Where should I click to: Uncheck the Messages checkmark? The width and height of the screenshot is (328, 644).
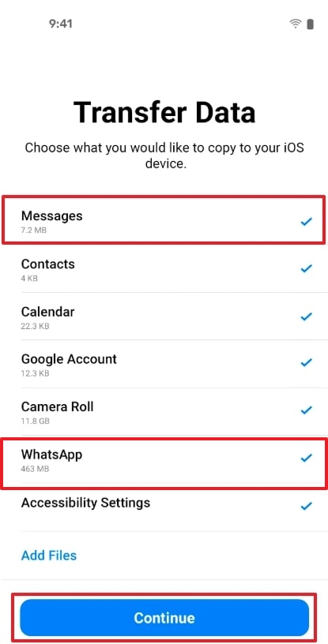306,222
